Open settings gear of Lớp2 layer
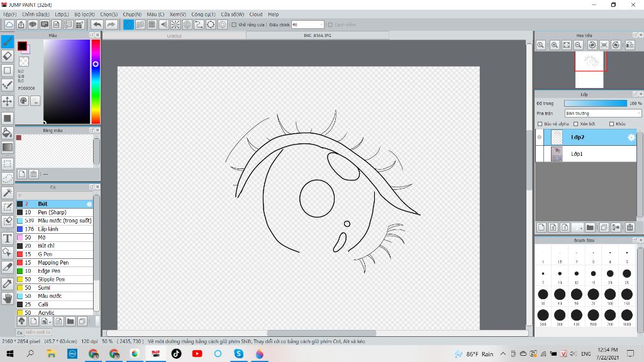 click(631, 138)
